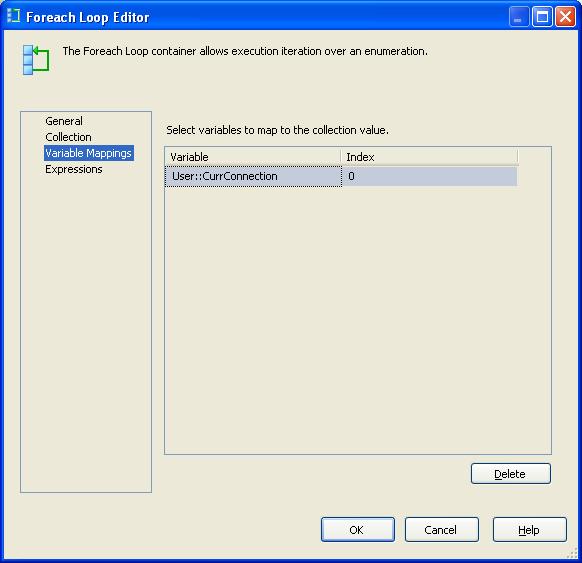This screenshot has width=582, height=563.
Task: Open Help for the editor
Action: tap(530, 530)
